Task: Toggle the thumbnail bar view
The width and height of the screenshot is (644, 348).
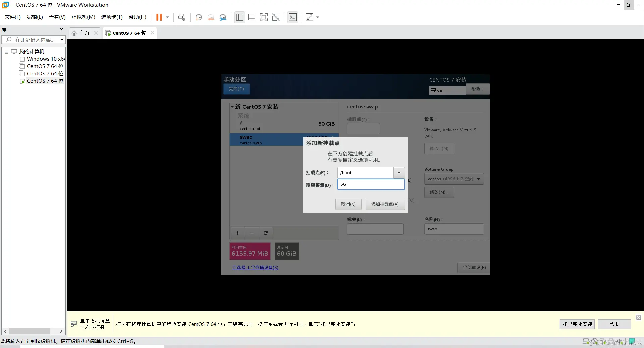Action: (252, 17)
